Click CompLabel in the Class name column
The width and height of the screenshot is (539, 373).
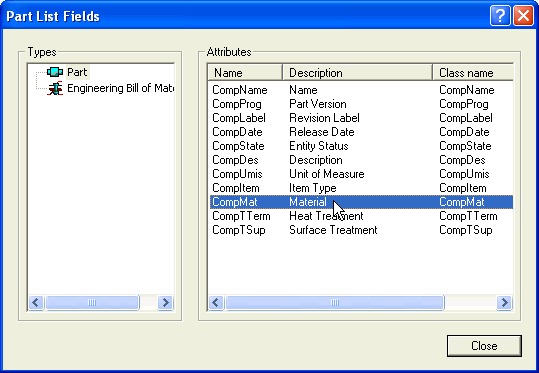point(466,118)
